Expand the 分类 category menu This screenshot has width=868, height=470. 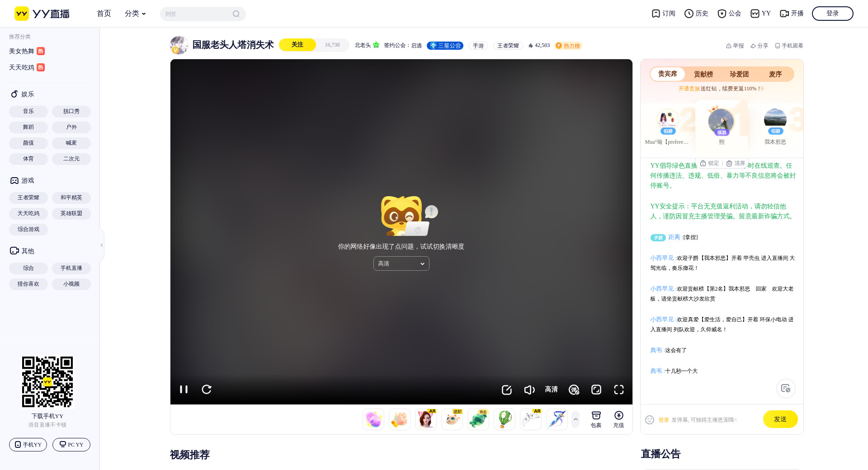135,14
